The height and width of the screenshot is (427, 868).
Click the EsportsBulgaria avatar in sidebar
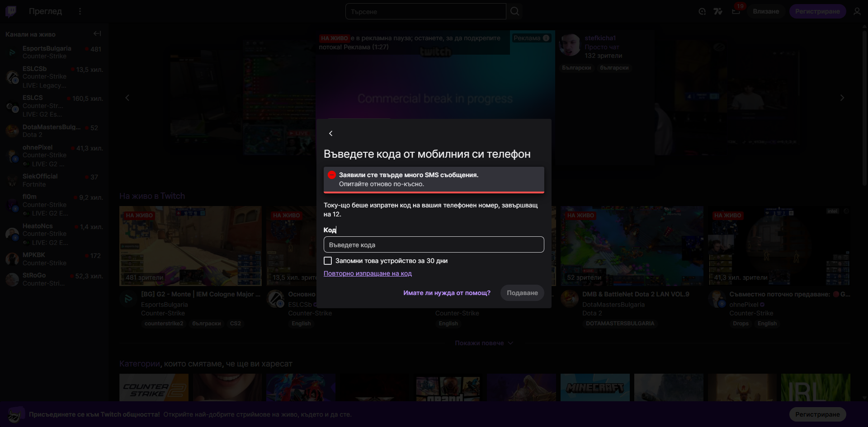coord(12,52)
